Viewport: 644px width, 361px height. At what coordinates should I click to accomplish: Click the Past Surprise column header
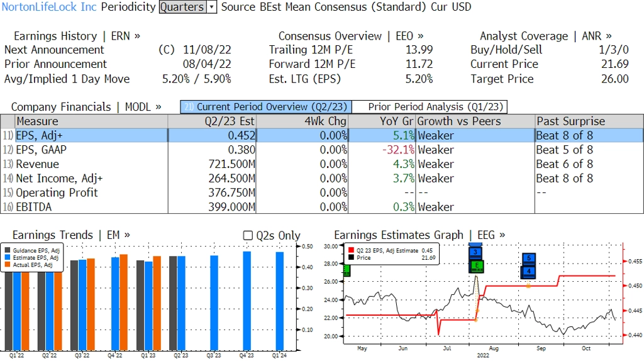click(589, 121)
